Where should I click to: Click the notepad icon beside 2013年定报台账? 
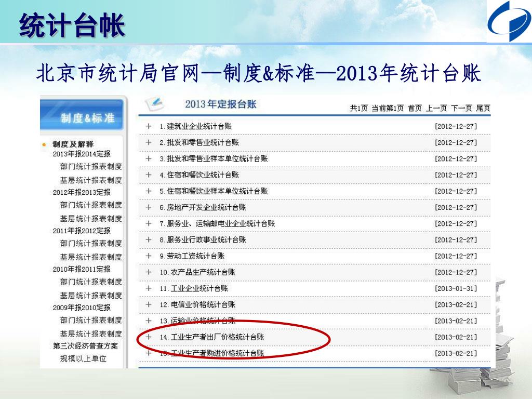[x=154, y=103]
